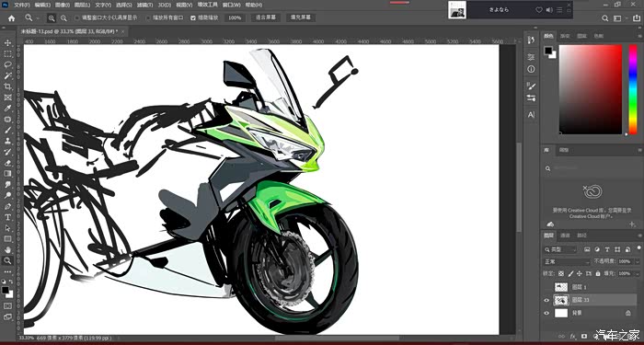
Task: Click the rainbow hue slider strip
Action: [x=633, y=89]
